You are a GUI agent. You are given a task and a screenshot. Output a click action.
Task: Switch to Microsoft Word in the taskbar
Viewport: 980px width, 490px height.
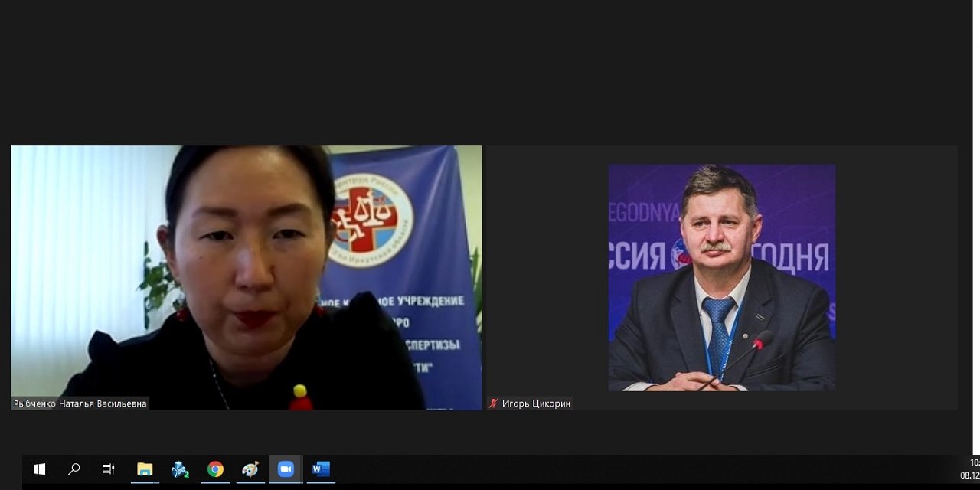coord(321,469)
